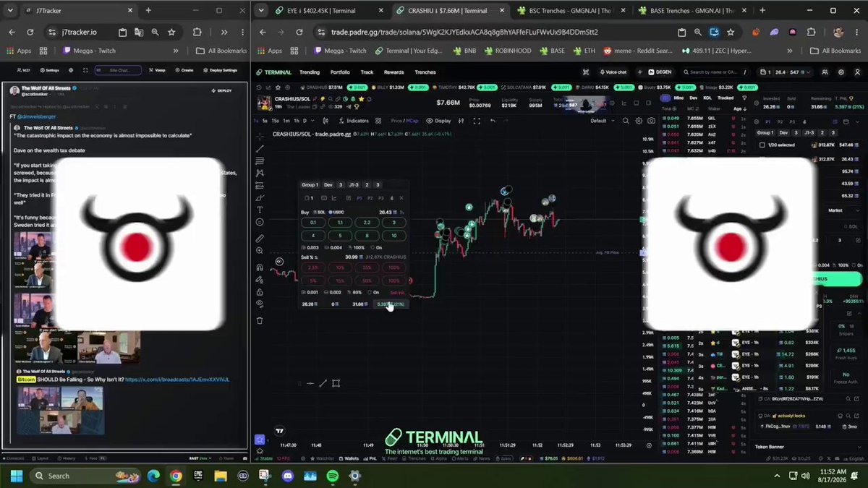Open the Portfolio tab in Terminal
The image size is (868, 488).
pyautogui.click(x=340, y=72)
